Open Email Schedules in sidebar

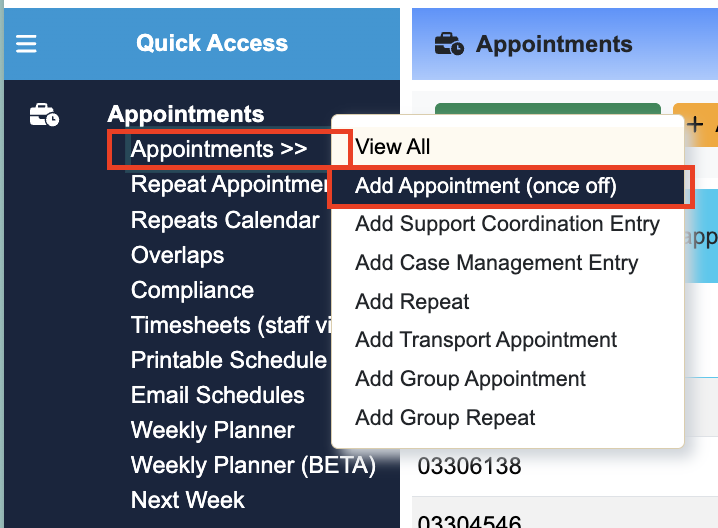tap(217, 395)
